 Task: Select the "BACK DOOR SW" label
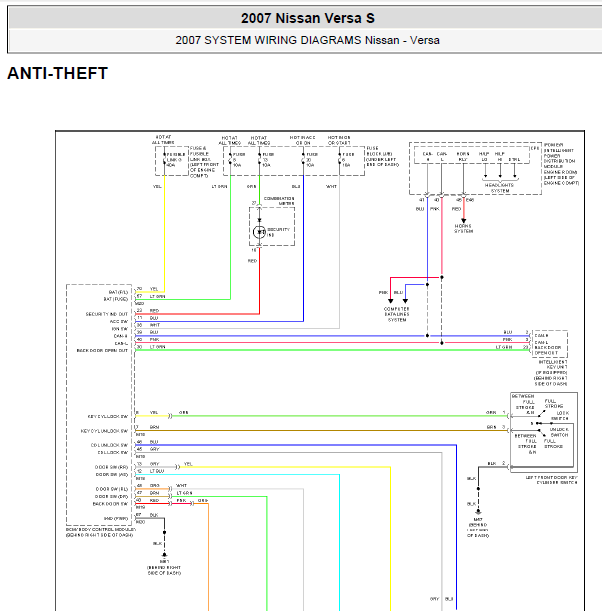pos(110,504)
